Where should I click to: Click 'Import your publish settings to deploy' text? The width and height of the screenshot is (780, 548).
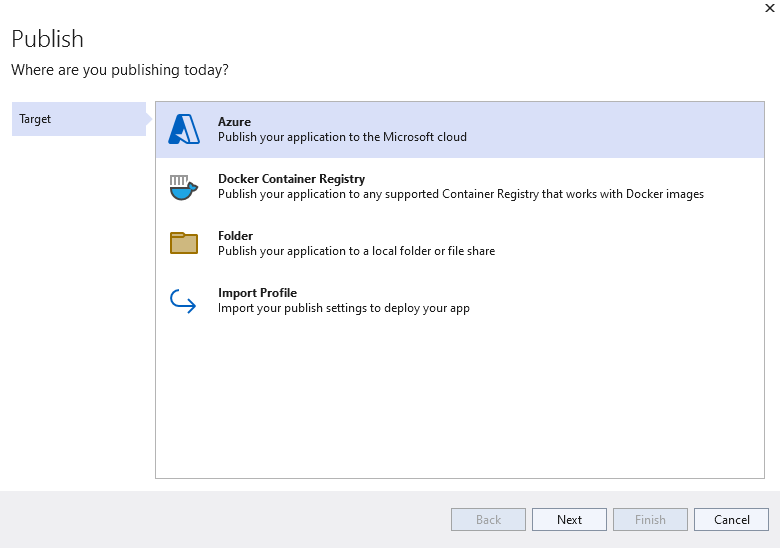tap(344, 308)
